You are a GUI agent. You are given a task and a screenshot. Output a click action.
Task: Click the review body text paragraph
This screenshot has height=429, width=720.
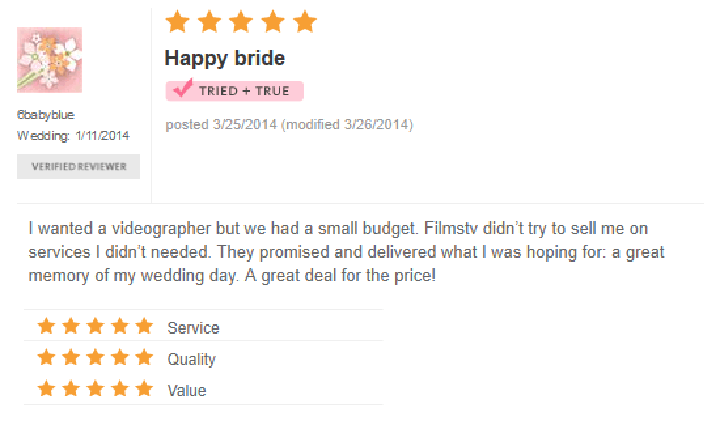pos(347,252)
